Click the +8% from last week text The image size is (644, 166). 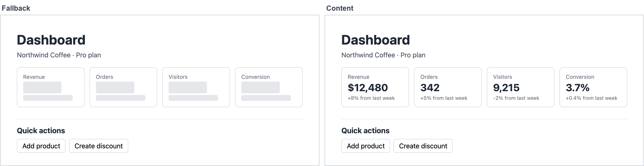pos(371,98)
